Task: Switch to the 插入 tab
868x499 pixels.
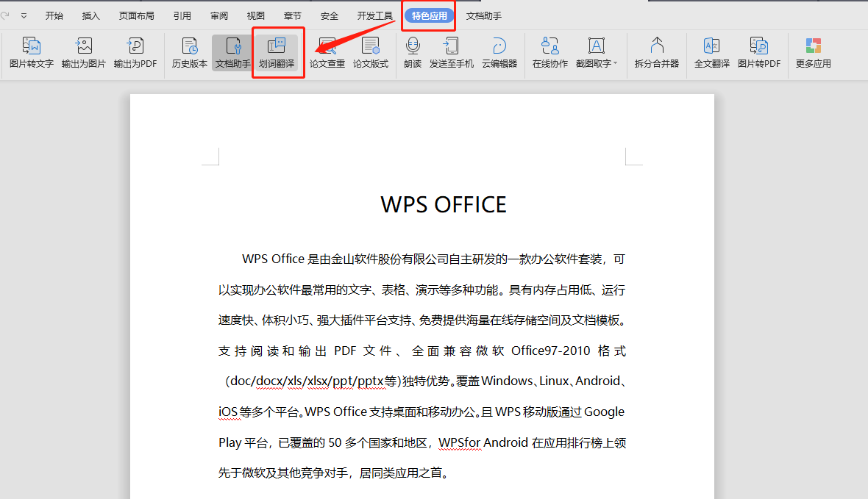Action: point(90,16)
